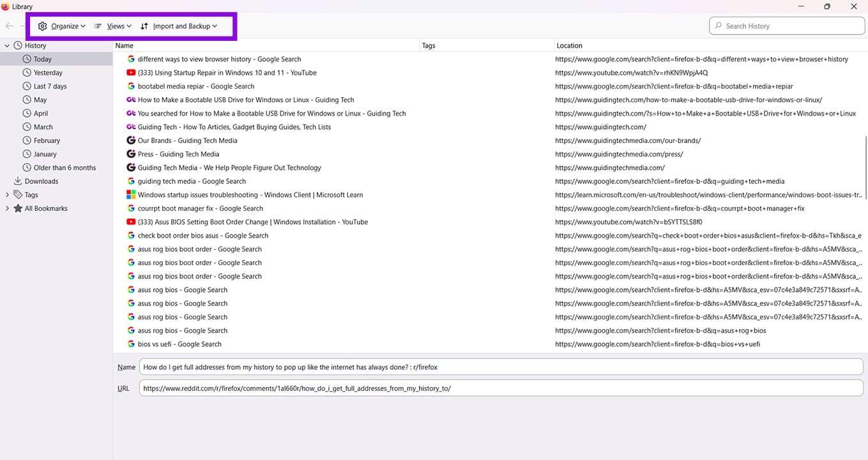The image size is (868, 460).
Task: Click Microsoft icon of Windows startup issues entry
Action: 131,195
